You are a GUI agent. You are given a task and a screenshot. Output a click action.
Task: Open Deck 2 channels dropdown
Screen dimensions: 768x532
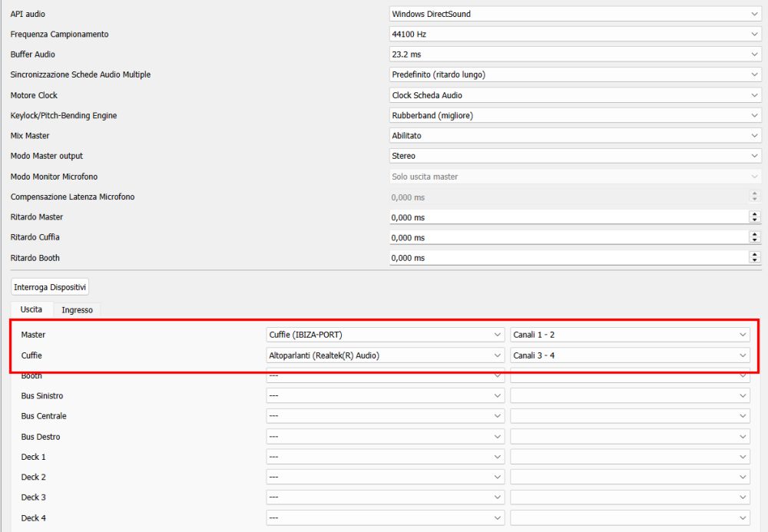coord(630,477)
